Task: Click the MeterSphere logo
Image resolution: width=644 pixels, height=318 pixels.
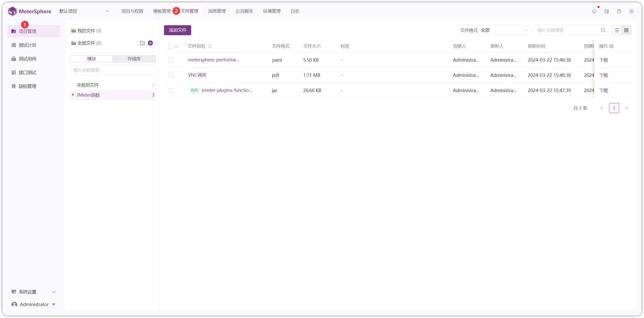Action: [29, 11]
